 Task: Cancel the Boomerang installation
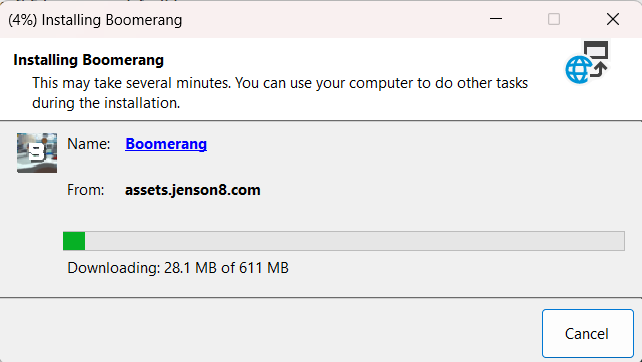(588, 333)
